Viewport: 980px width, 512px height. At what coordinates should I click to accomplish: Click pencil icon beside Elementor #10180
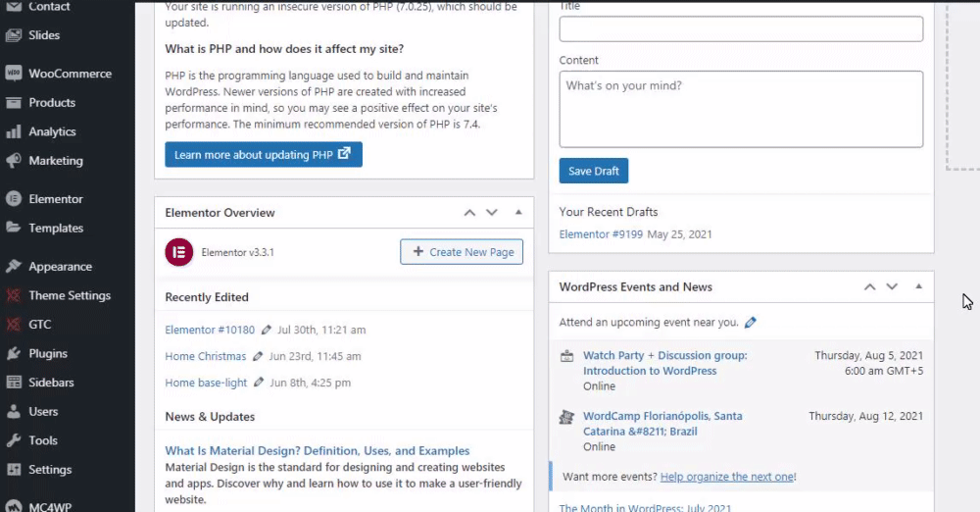point(267,330)
